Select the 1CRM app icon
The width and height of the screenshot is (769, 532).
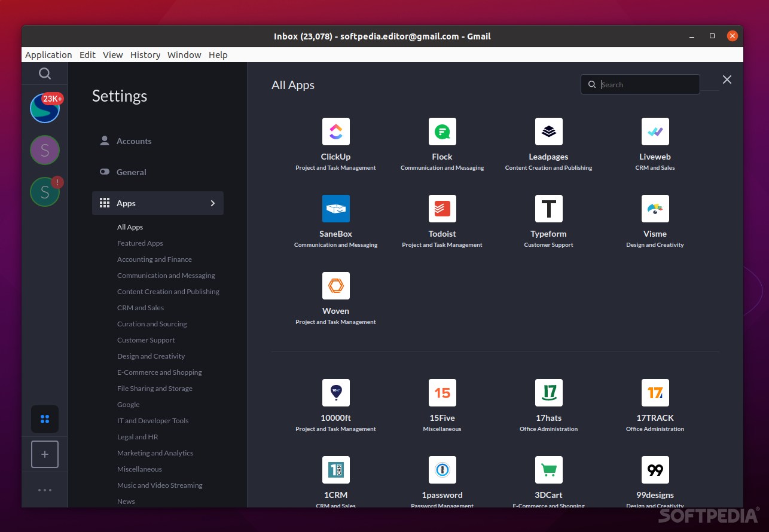tap(336, 470)
